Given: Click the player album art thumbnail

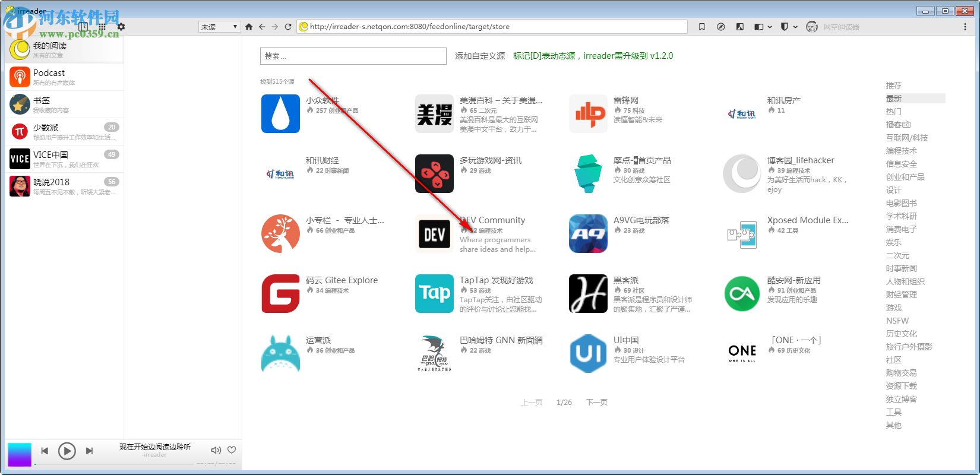Looking at the screenshot, I should (x=19, y=455).
